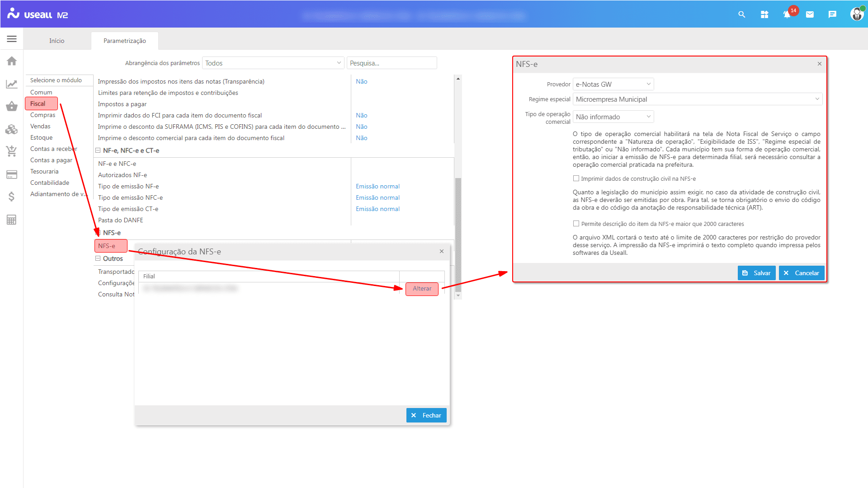The image size is (868, 488).
Task: Select the Compras module
Action: coord(43,115)
